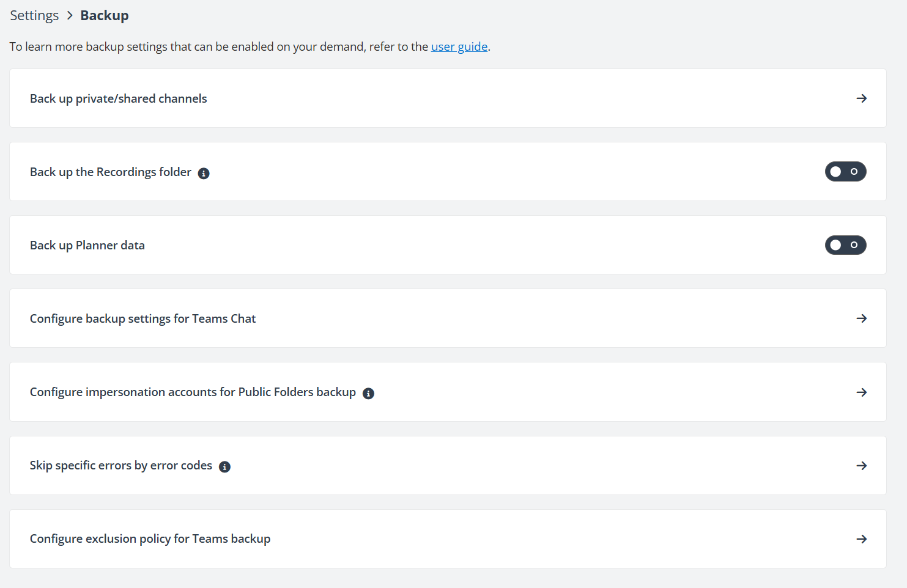Enable the Back up Planner data toggle
The width and height of the screenshot is (907, 588).
[x=846, y=245]
